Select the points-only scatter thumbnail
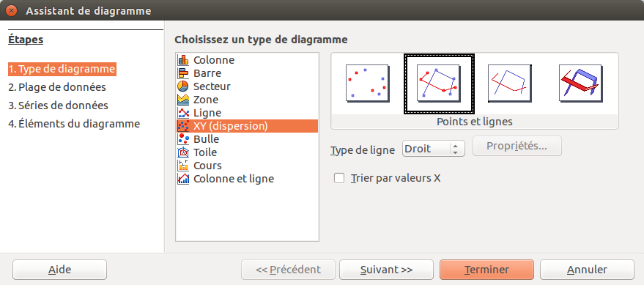Viewport: 644px width, 285px height. pos(368,84)
